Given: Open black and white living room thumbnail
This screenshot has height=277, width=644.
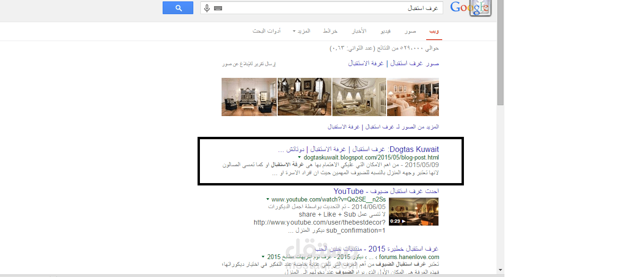Looking at the screenshot, I should pos(249,97).
